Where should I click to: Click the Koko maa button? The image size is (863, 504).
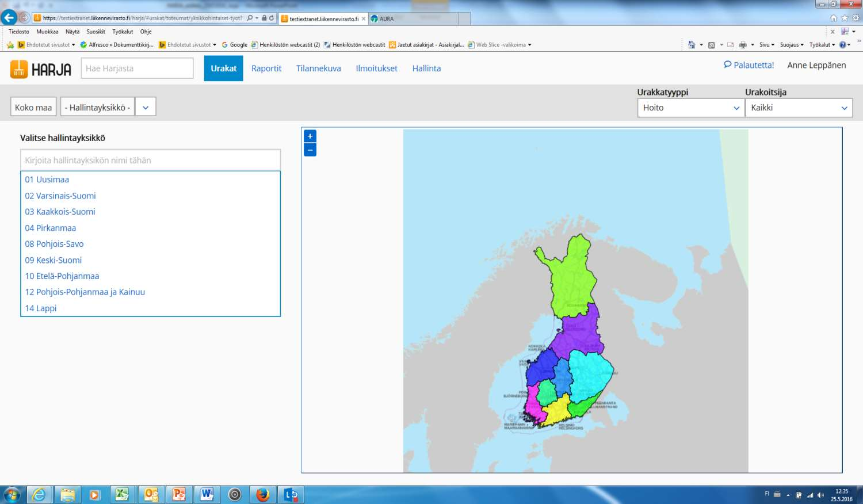tap(33, 107)
